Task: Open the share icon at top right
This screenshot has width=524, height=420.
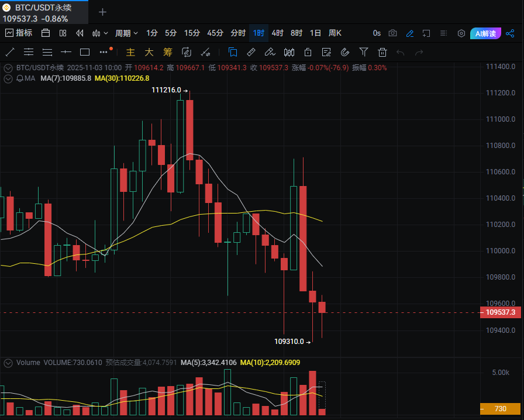Action: tap(509, 33)
